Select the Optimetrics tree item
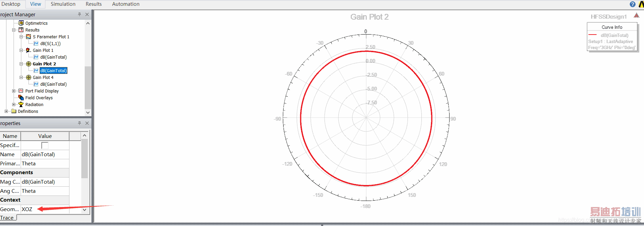The height and width of the screenshot is (226, 644). 37,23
